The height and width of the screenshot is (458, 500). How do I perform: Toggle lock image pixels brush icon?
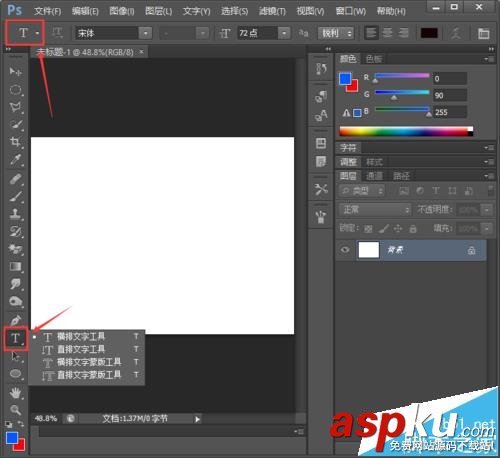pyautogui.click(x=384, y=229)
